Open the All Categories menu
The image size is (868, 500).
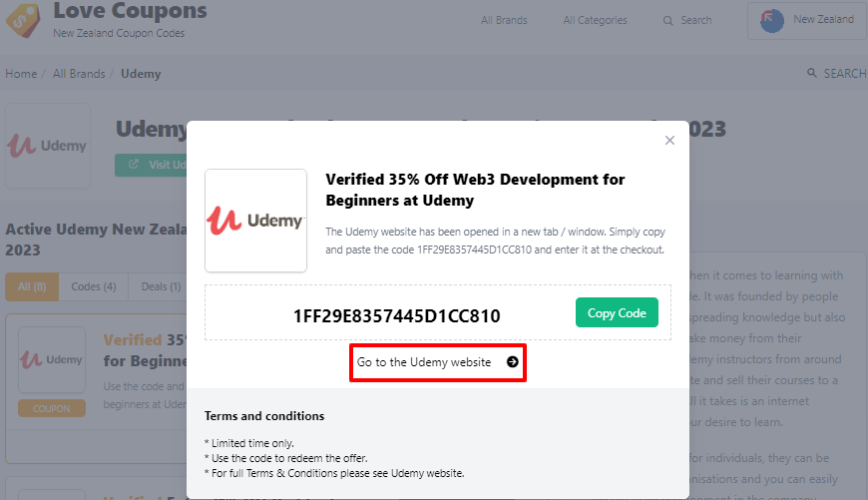[595, 21]
